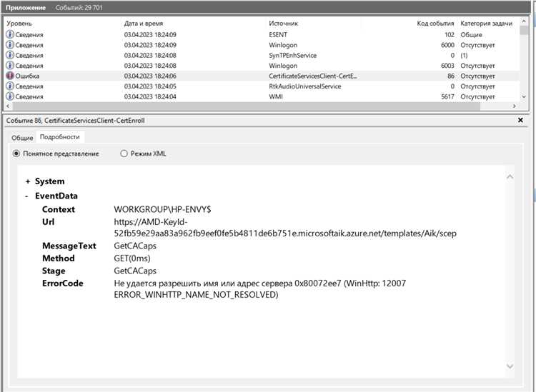This screenshot has height=392, width=536.
Task: Open the Подробности tab
Action: (60, 137)
